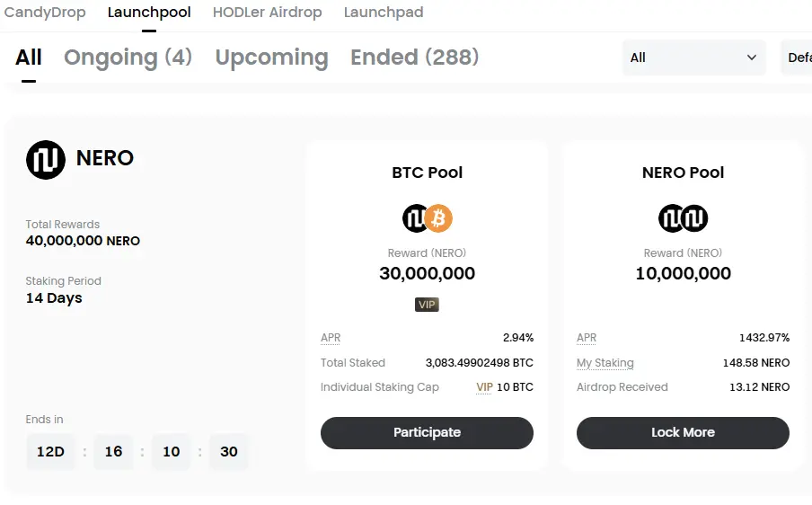Click the My Staking label
The width and height of the screenshot is (812, 505).
(605, 362)
